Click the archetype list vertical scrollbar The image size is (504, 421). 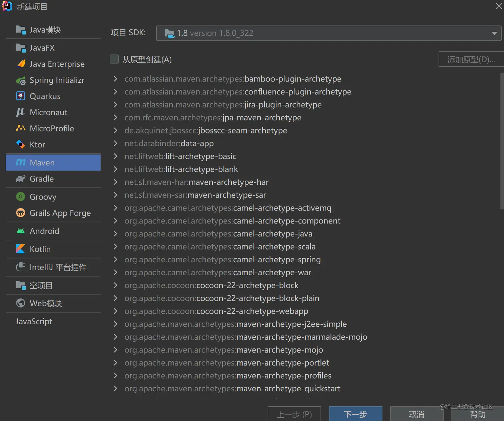502,141
